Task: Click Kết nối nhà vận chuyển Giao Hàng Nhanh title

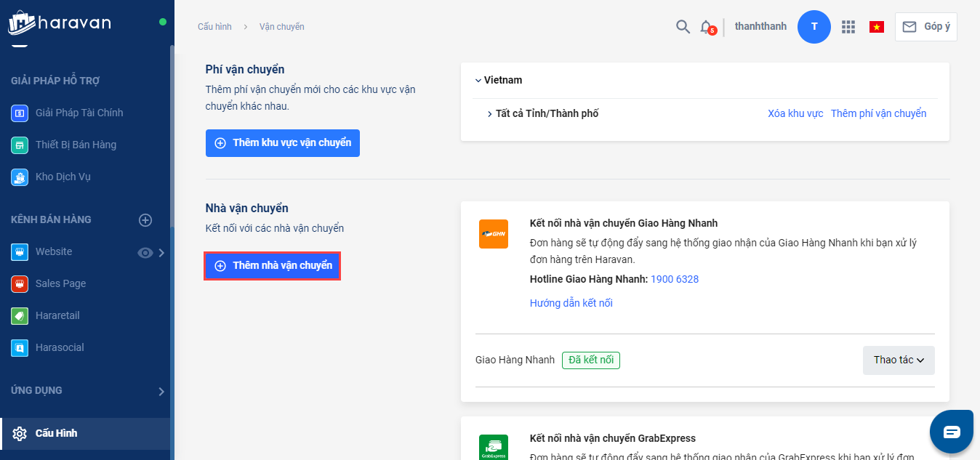Action: pyautogui.click(x=624, y=223)
